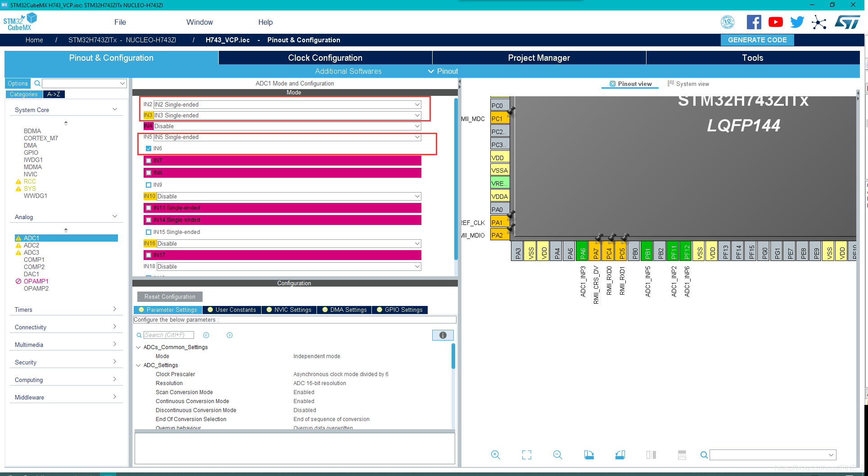
Task: Click the pin PF11 on the chip
Action: [x=674, y=251]
